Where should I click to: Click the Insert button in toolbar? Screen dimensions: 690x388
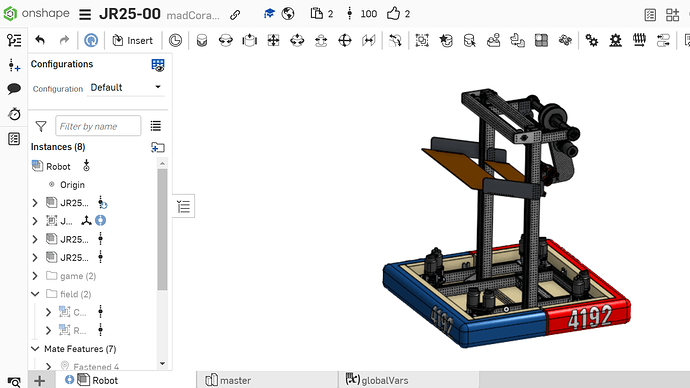[132, 40]
